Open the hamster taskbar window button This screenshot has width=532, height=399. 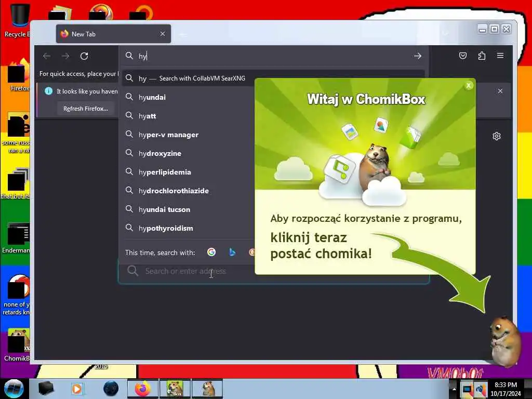click(x=207, y=389)
